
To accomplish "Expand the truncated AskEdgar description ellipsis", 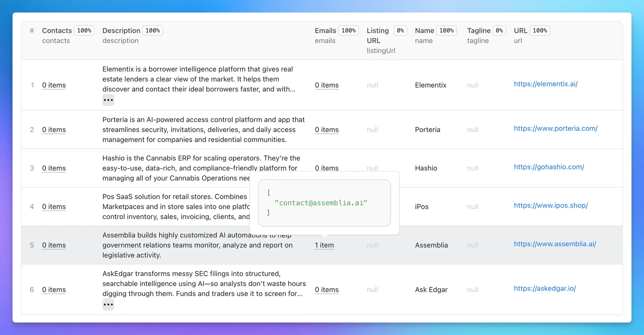I will pos(108,305).
